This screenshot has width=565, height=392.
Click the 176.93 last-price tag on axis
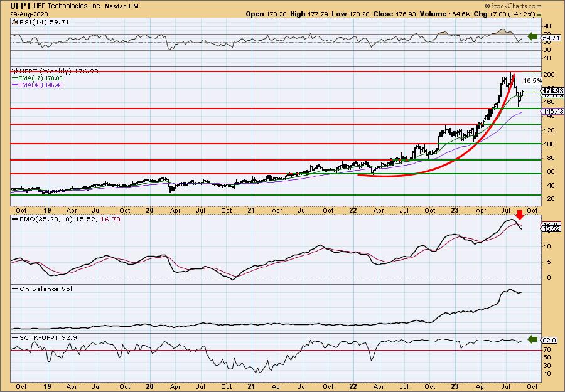pos(552,91)
